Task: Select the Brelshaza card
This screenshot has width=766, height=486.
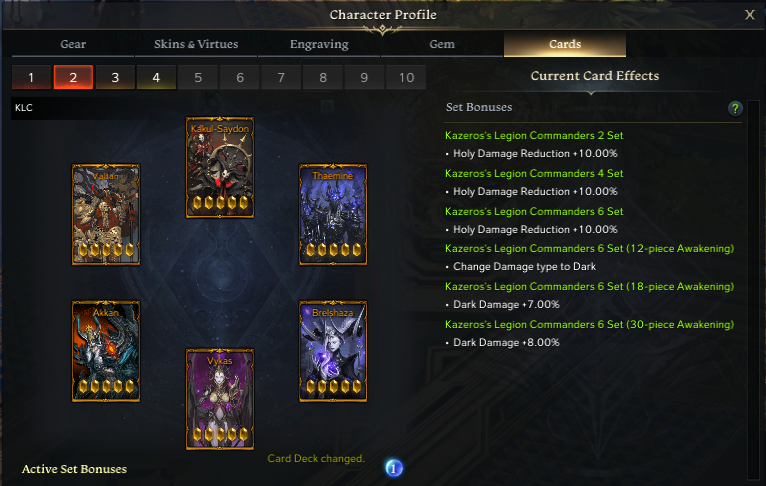Action: (333, 351)
